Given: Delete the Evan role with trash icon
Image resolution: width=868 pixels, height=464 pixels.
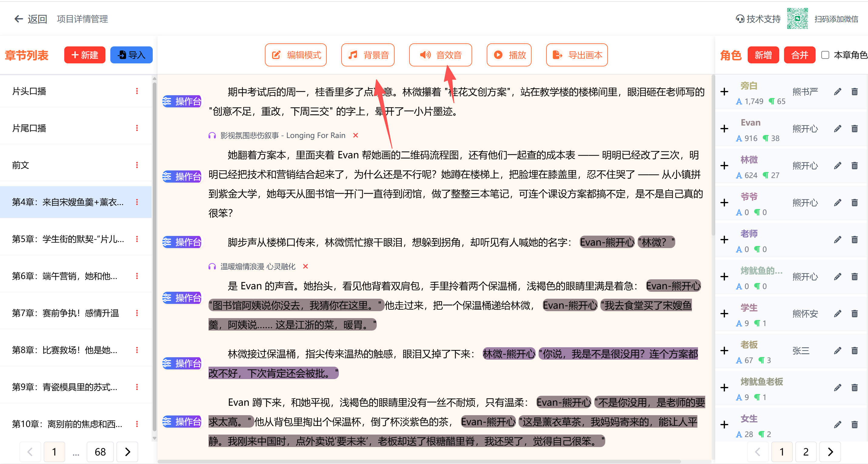Looking at the screenshot, I should pyautogui.click(x=855, y=129).
